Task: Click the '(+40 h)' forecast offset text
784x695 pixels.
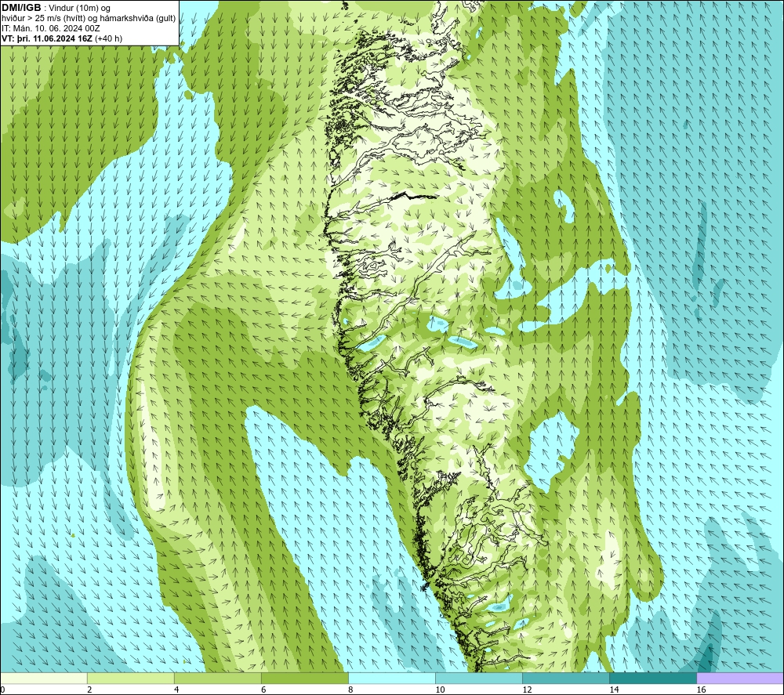Action: coord(108,38)
